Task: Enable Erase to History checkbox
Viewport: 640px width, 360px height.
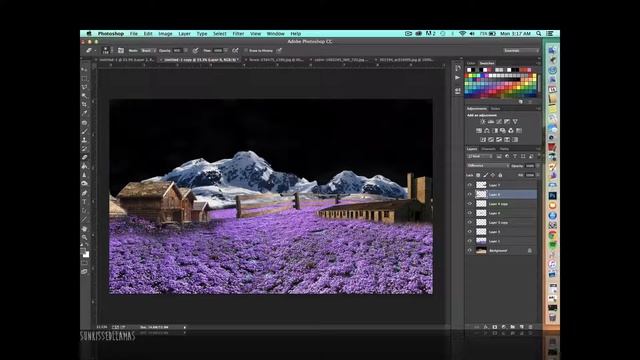Action: pos(246,51)
